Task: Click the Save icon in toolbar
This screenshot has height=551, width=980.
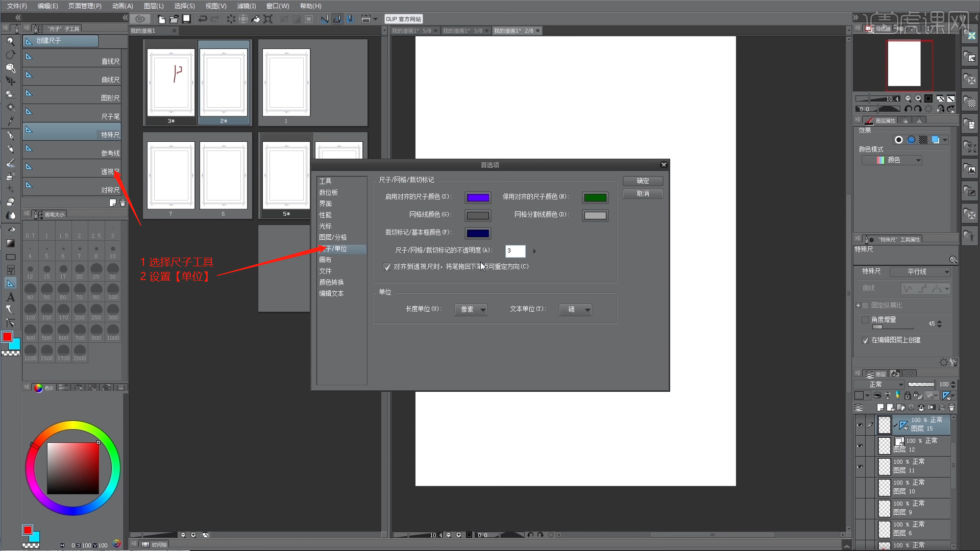Action: [x=187, y=19]
